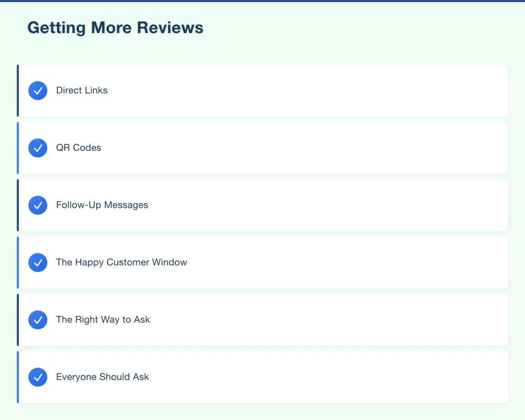Image resolution: width=525 pixels, height=420 pixels.
Task: Click the checkmark beside The Right Way to Ask
Action: pyautogui.click(x=38, y=320)
